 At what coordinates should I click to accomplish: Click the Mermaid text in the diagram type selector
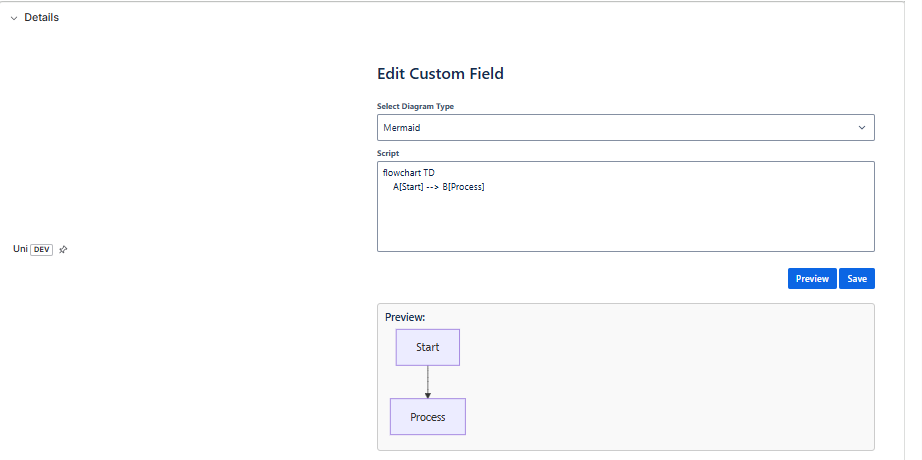point(402,128)
